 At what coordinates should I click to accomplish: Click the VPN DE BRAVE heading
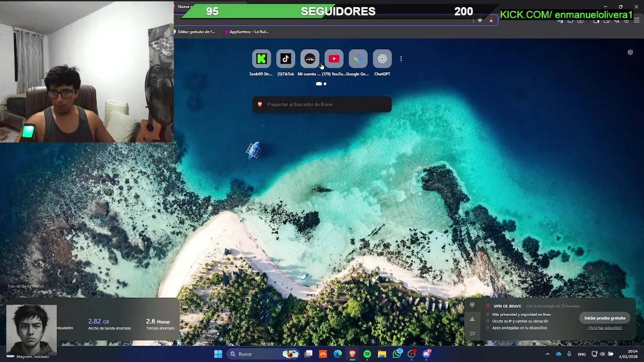tap(507, 306)
